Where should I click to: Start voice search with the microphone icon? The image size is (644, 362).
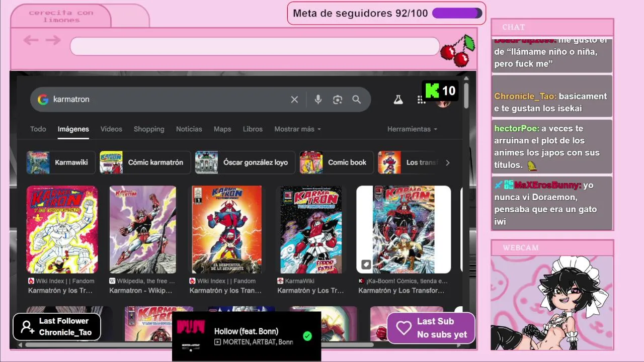point(318,100)
